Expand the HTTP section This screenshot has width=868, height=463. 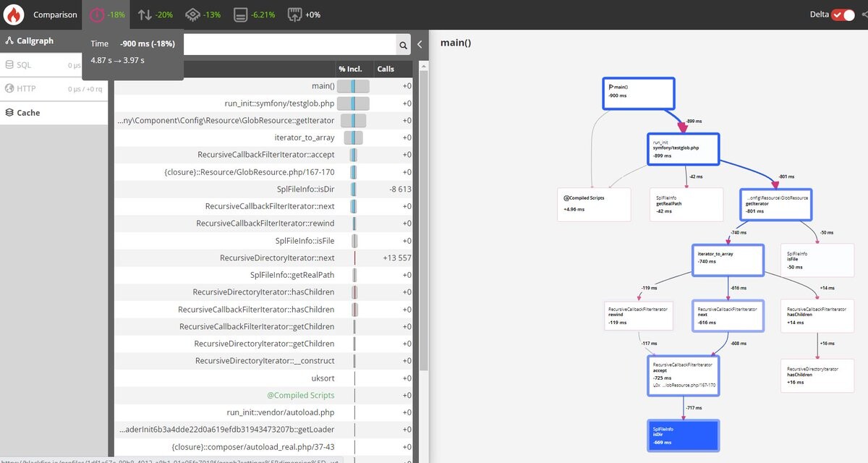tap(26, 89)
